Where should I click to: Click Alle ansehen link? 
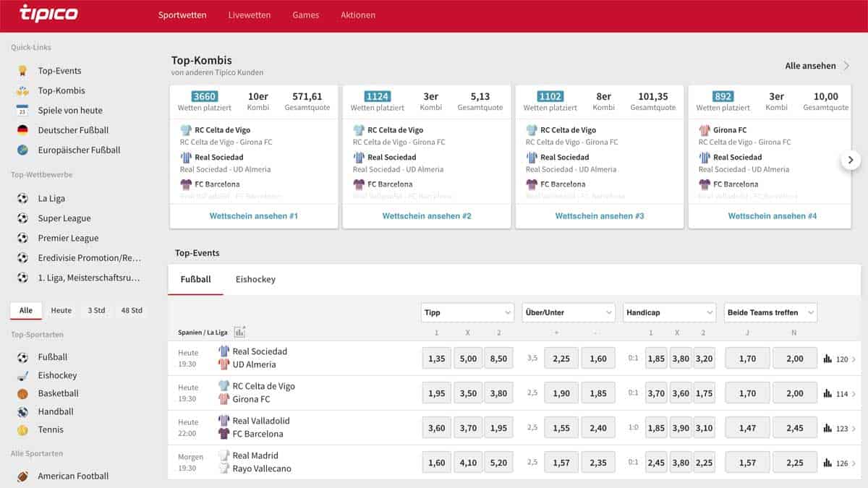coord(817,66)
